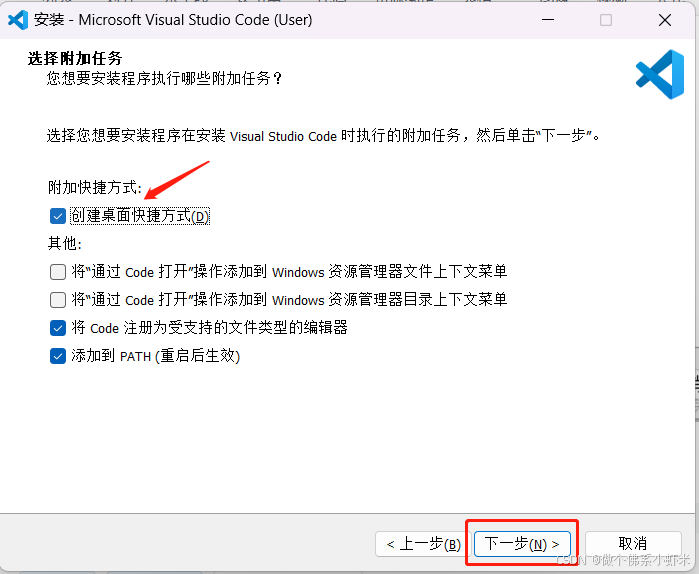This screenshot has width=699, height=574.
Task: Enable the Windows 资源管理器目录上下文菜单 checkbox
Action: click(x=58, y=300)
